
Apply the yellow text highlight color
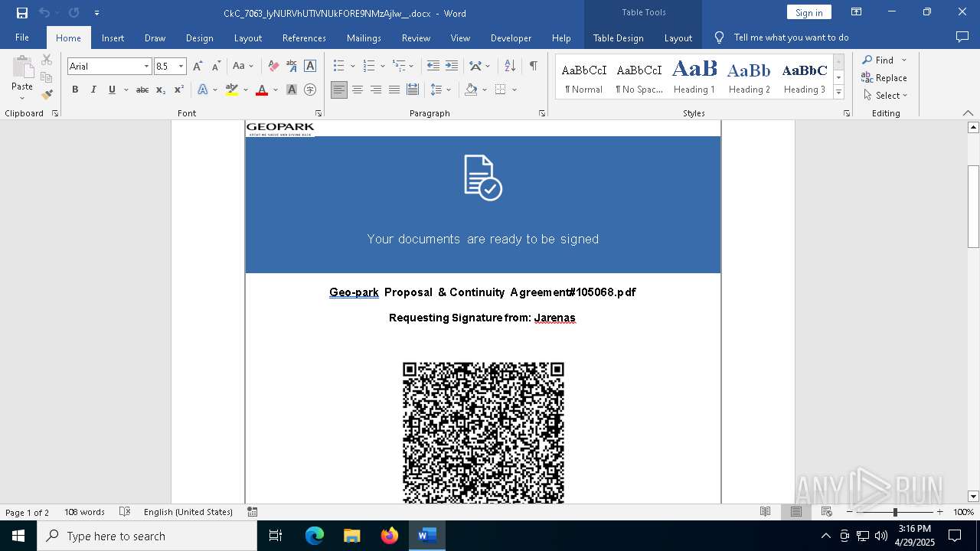pos(232,90)
